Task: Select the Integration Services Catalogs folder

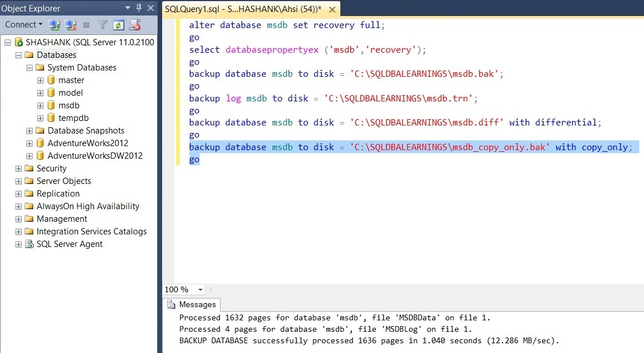Action: [x=91, y=232]
